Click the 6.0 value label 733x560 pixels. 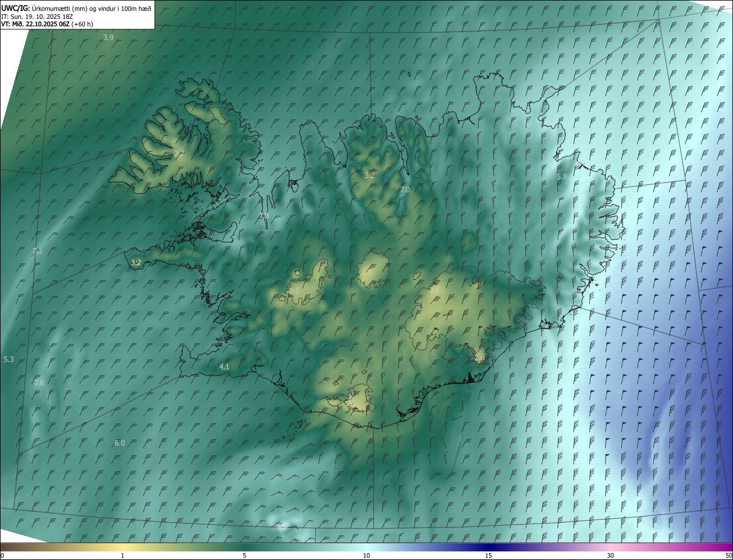coord(120,443)
